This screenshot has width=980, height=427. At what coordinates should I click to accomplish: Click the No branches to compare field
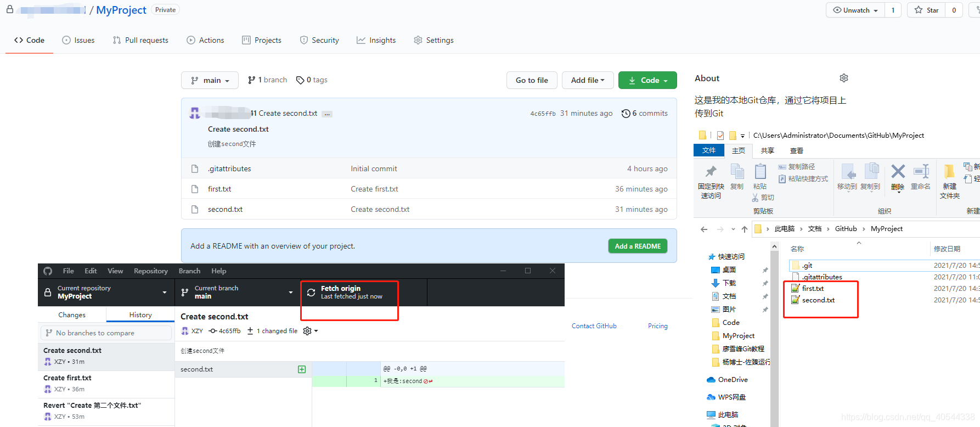coord(106,333)
